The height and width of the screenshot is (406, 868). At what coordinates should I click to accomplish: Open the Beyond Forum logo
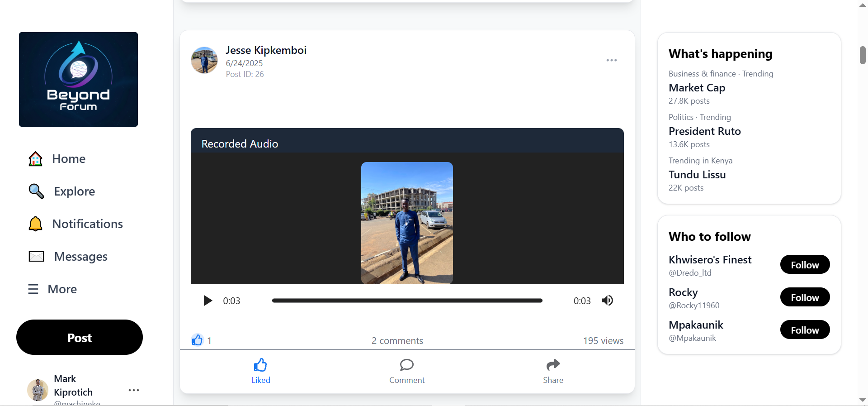pos(78,79)
